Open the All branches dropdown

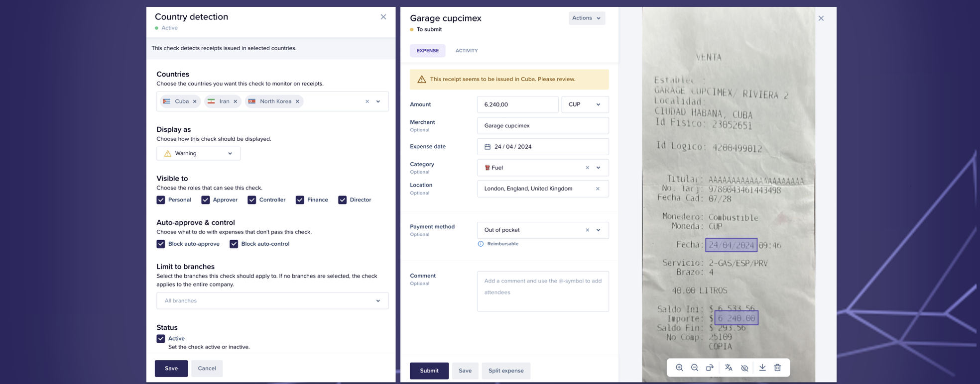[272, 300]
